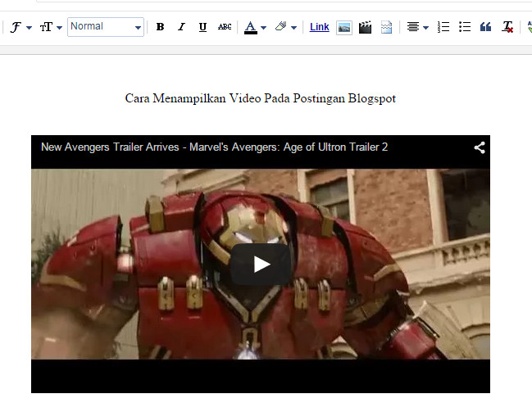This screenshot has width=532, height=412.
Task: Toggle strikethrough formatting
Action: click(225, 27)
